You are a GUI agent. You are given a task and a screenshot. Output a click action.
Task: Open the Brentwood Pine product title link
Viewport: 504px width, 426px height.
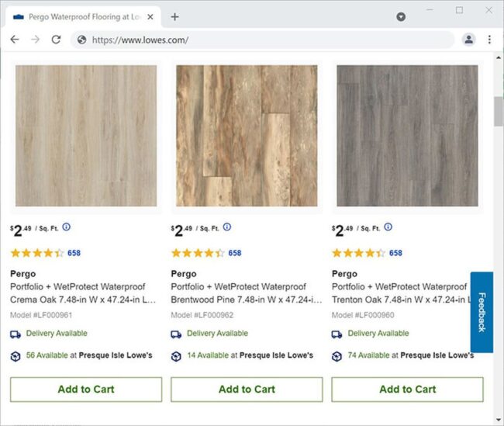click(247, 293)
